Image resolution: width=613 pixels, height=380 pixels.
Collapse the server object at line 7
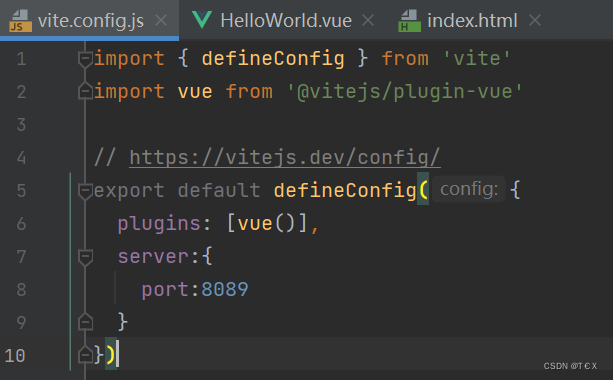point(85,257)
